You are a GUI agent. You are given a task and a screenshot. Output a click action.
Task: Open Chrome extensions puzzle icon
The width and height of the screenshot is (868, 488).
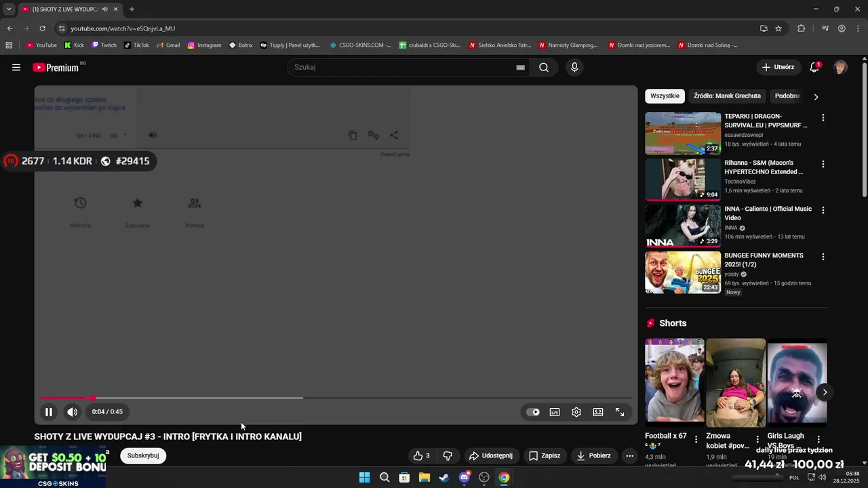(x=801, y=28)
